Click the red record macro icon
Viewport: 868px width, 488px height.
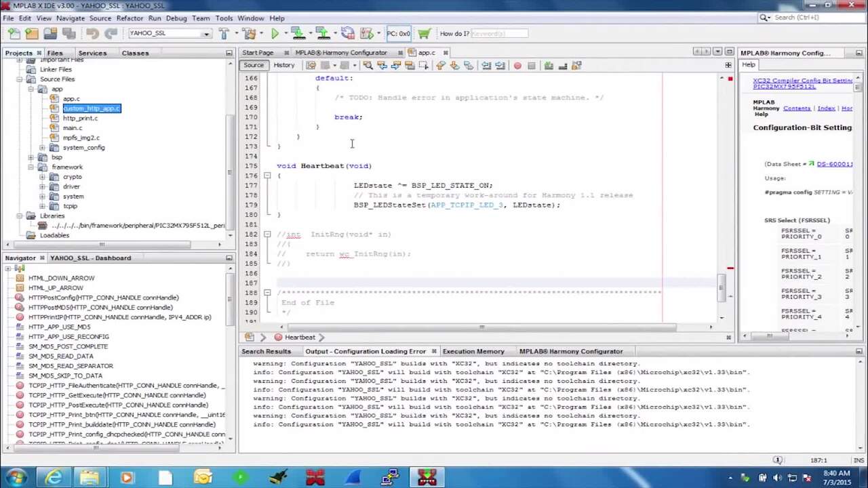coord(517,66)
